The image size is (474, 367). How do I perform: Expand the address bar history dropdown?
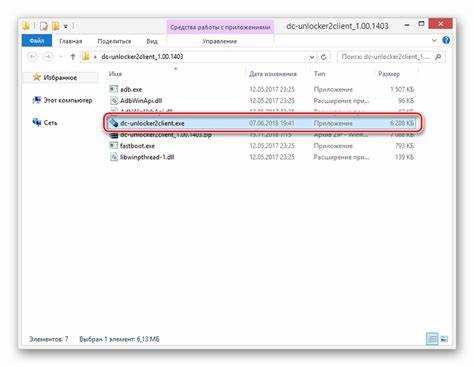312,57
